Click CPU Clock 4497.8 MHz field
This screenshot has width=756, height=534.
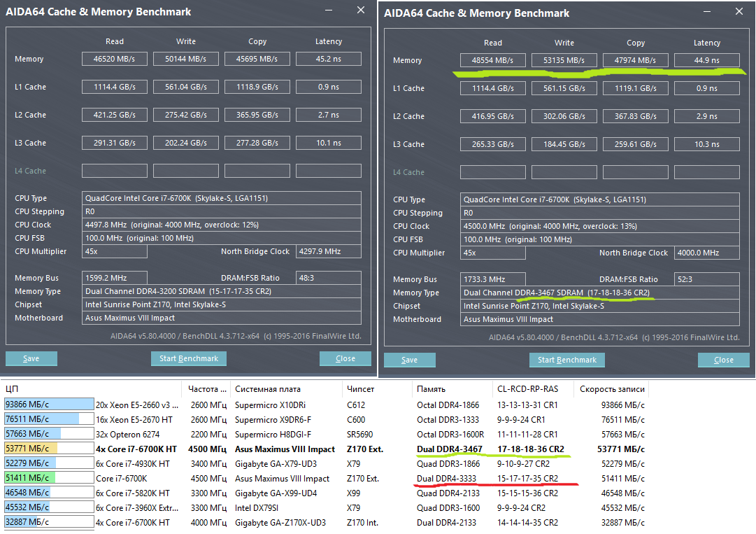click(x=221, y=225)
